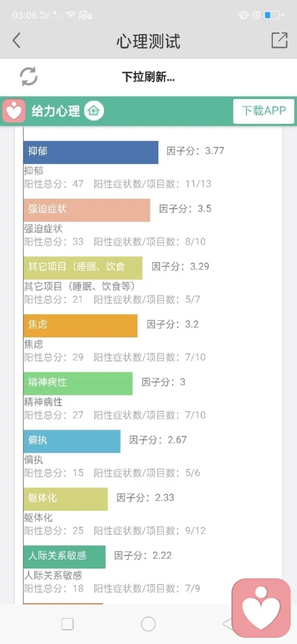The width and height of the screenshot is (297, 644).
Task: Select the blue 抑郁 bar
Action: pyautogui.click(x=91, y=152)
